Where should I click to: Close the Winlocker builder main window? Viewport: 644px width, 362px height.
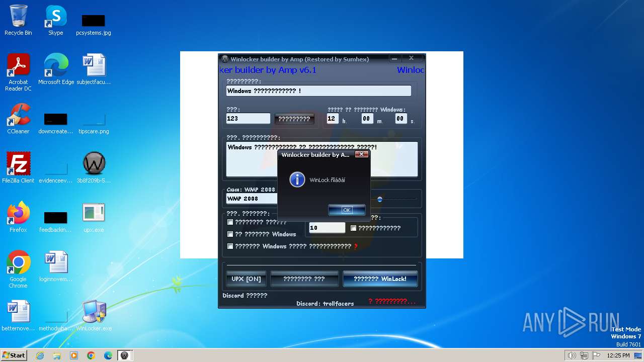pos(411,58)
